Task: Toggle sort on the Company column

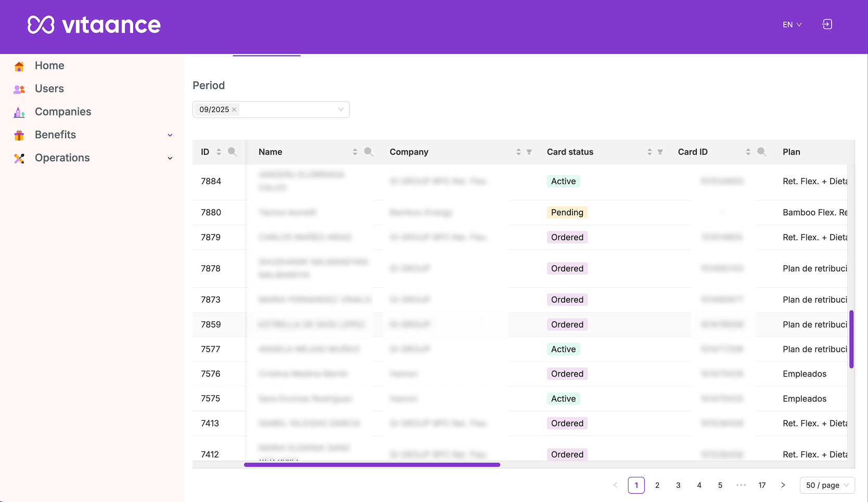Action: point(518,151)
